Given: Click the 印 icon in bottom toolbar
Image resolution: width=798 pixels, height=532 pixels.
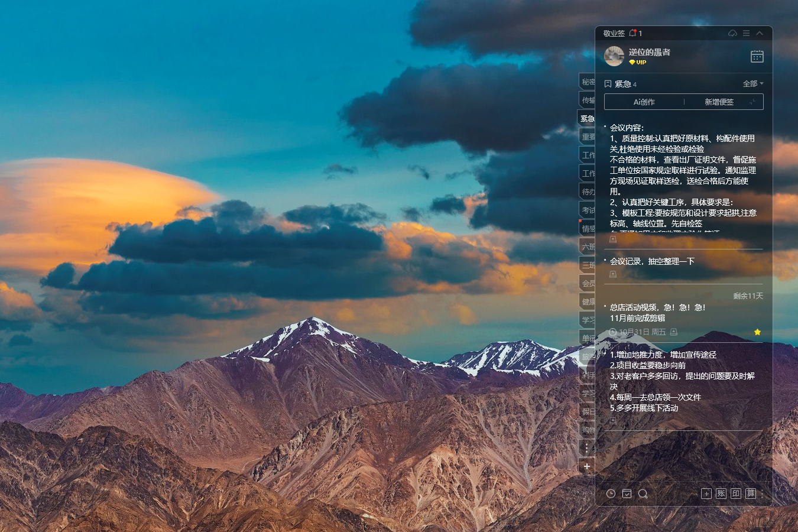Looking at the screenshot, I should pyautogui.click(x=735, y=494).
